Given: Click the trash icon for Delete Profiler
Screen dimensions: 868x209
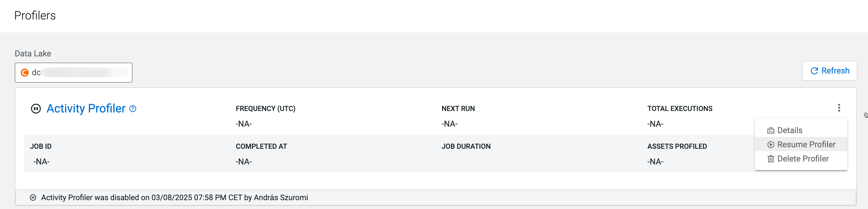Looking at the screenshot, I should tap(771, 159).
